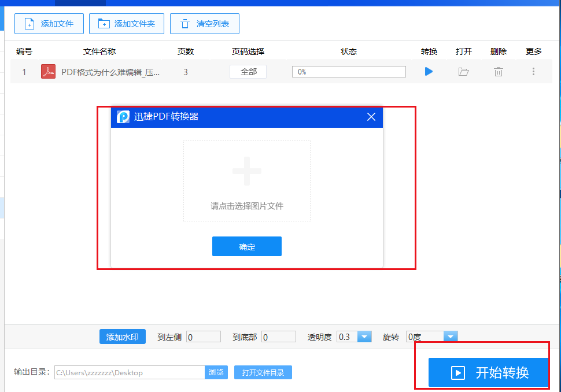
Task: Click the 添加水印 button
Action: [x=123, y=337]
